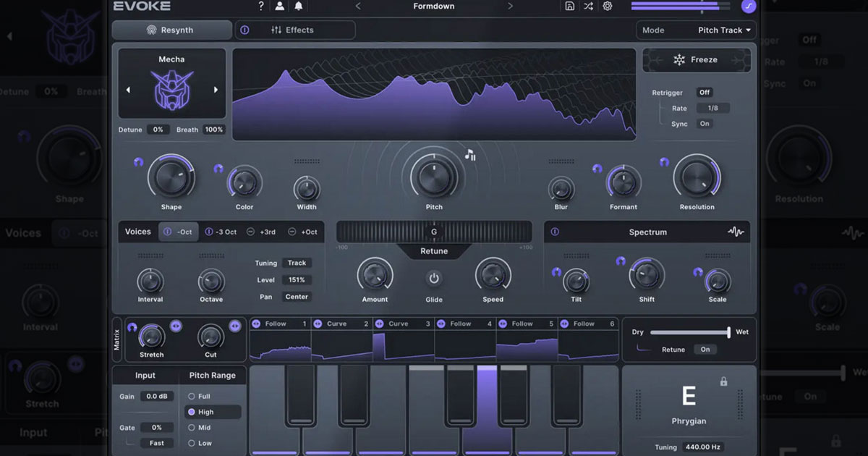Click the save preset disk icon
This screenshot has width=868, height=456.
point(570,7)
